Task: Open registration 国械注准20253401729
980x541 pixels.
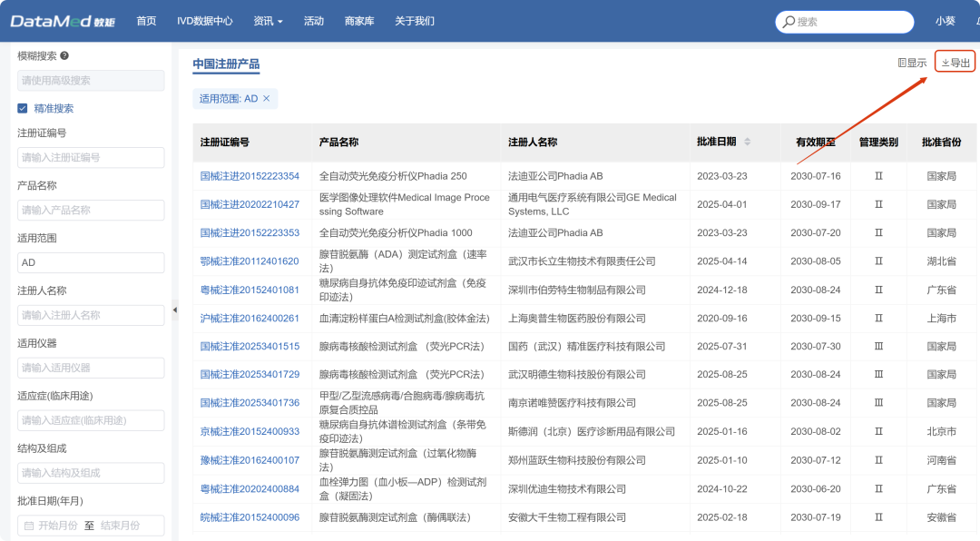Action: (x=250, y=375)
